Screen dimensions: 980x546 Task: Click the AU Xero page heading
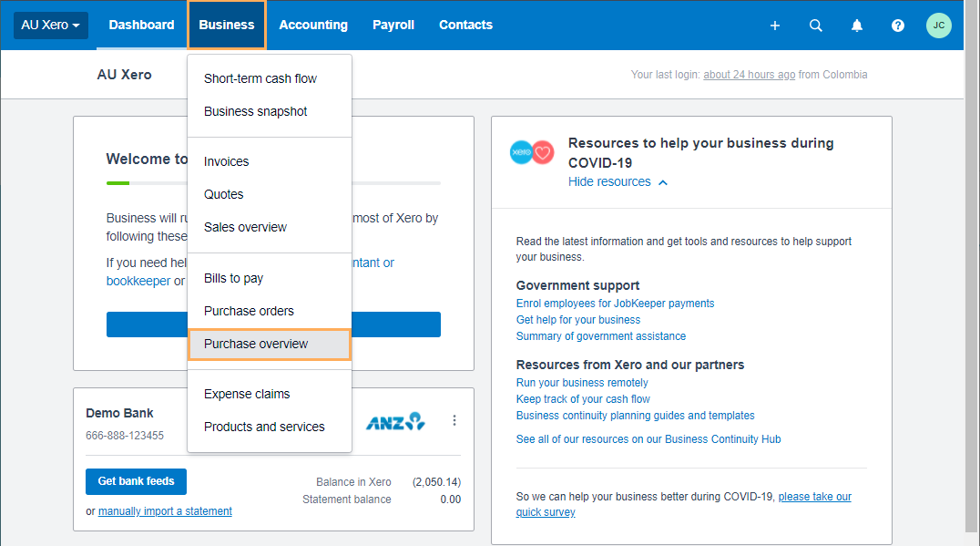pyautogui.click(x=124, y=75)
